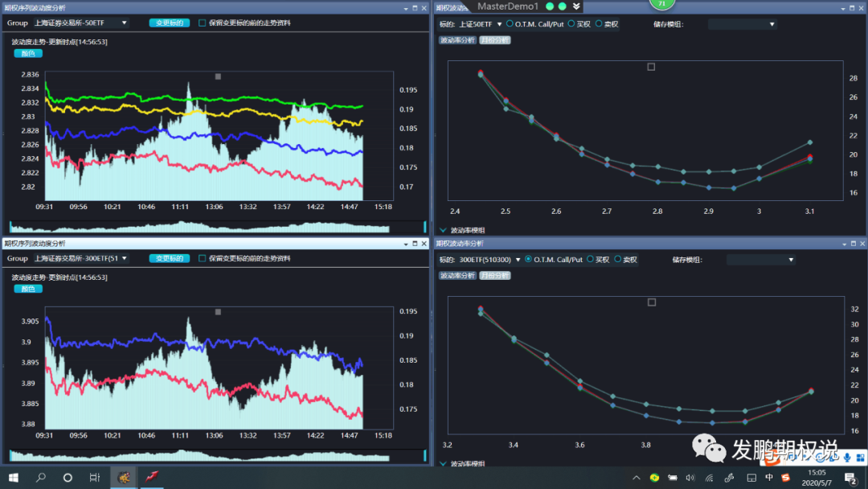Open window options arrow of 50ETF 期权序列波动度分析 panel
Screen dimensions: 868x489
[x=406, y=8]
